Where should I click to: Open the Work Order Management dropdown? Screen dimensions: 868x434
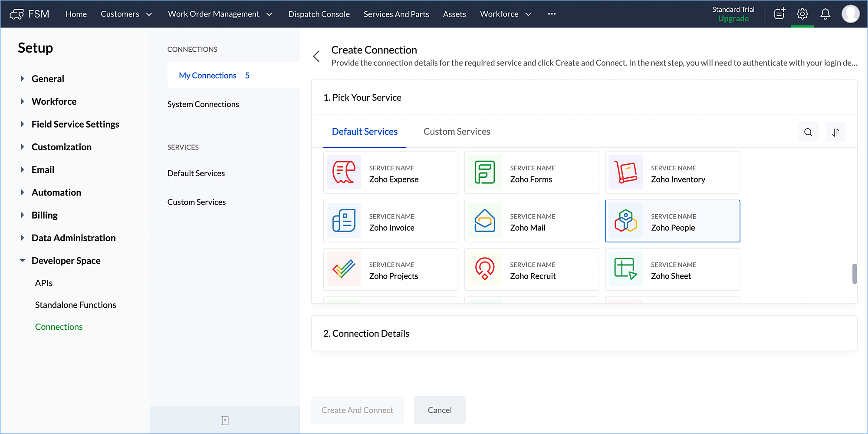220,14
